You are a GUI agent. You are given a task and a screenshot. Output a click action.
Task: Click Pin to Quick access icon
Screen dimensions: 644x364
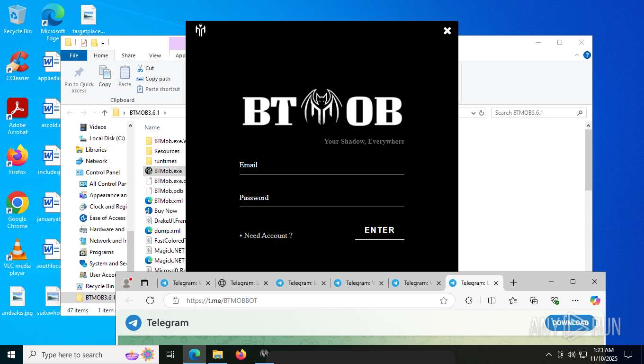tap(79, 79)
